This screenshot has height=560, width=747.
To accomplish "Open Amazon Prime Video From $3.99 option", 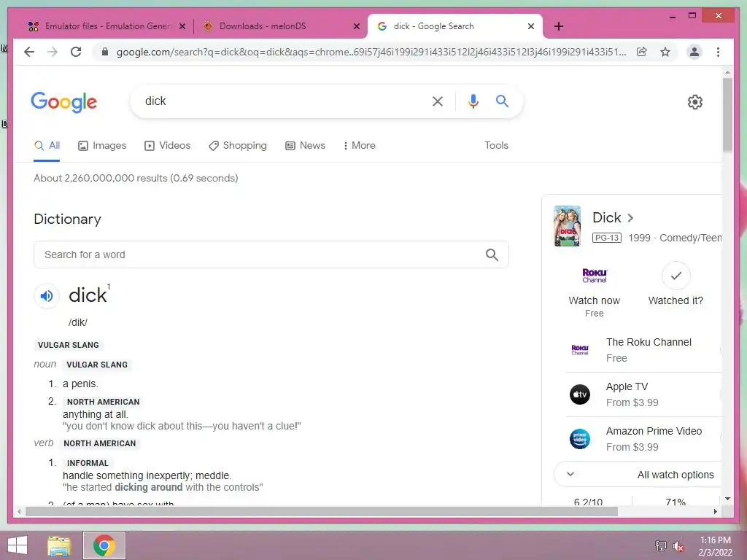I will [643, 438].
